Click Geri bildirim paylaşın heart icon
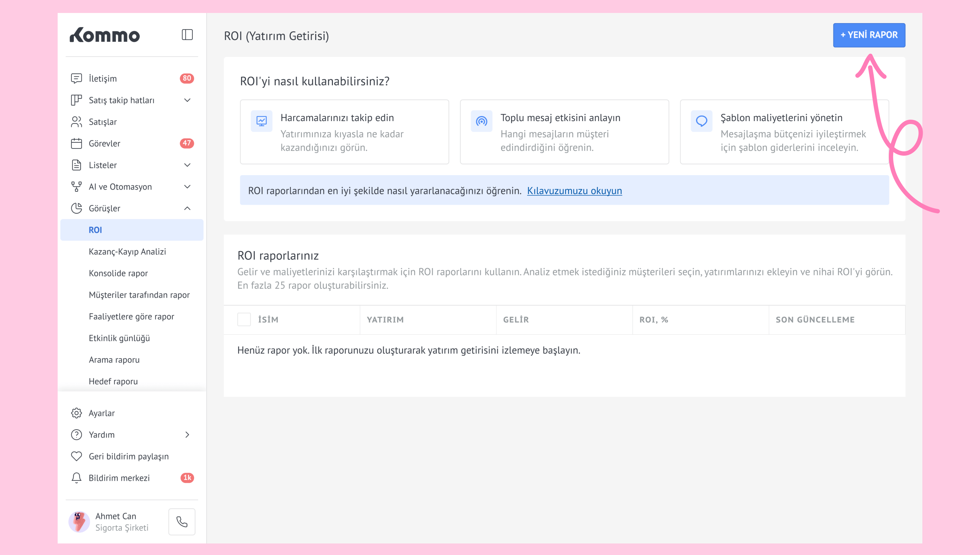This screenshot has height=555, width=980. (x=76, y=456)
